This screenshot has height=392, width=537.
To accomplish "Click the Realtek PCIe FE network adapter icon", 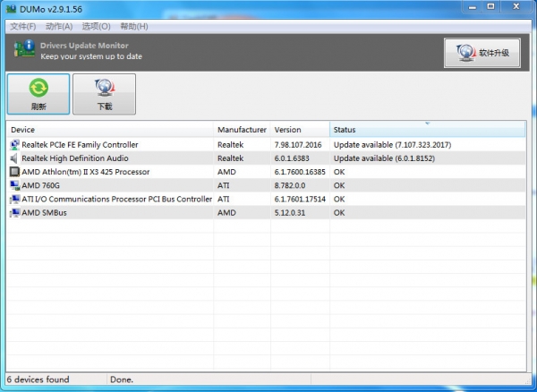I will 14,145.
